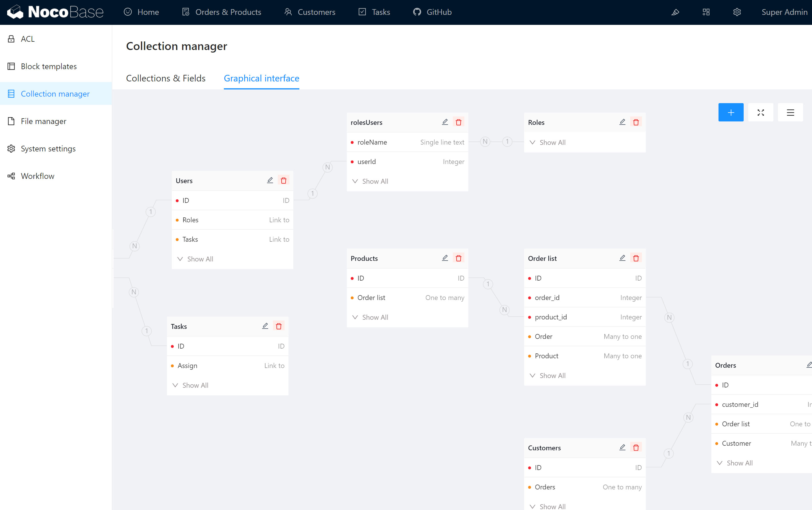Delete the Tasks collection via trash icon
The height and width of the screenshot is (510, 812).
pos(278,326)
